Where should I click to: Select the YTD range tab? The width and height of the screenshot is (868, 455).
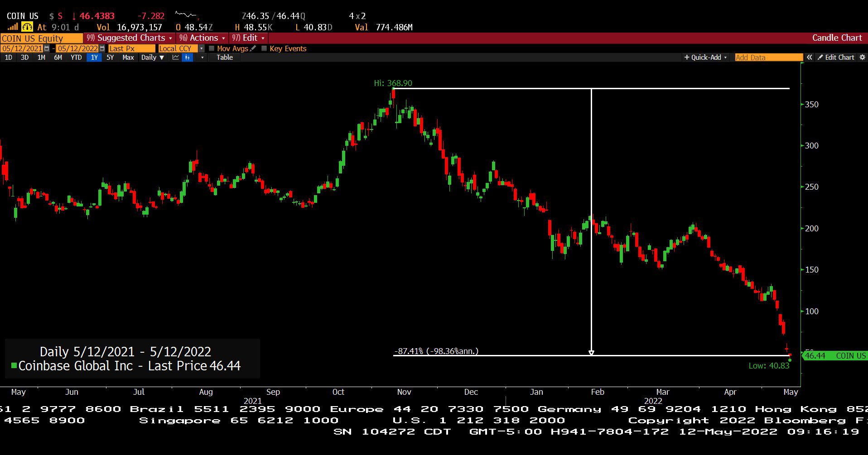(76, 57)
